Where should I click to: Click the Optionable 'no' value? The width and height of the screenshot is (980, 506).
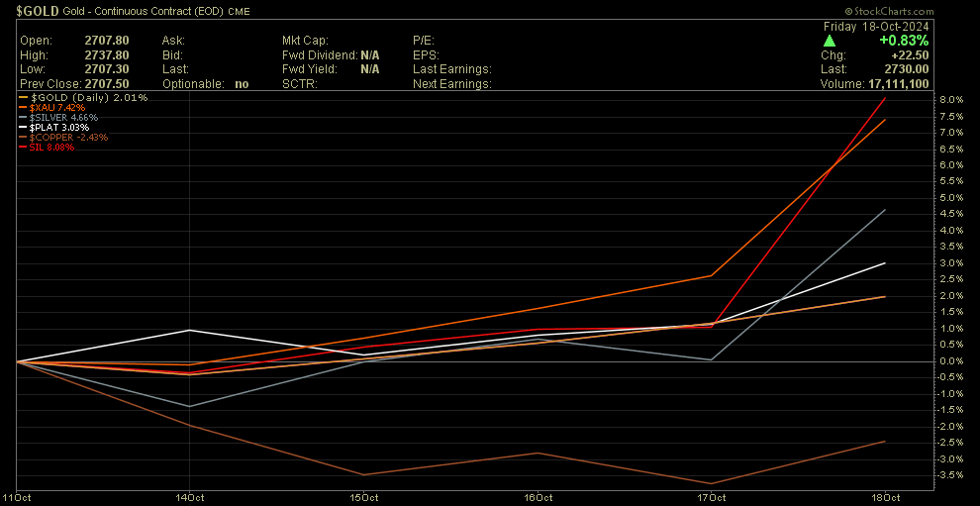[242, 84]
